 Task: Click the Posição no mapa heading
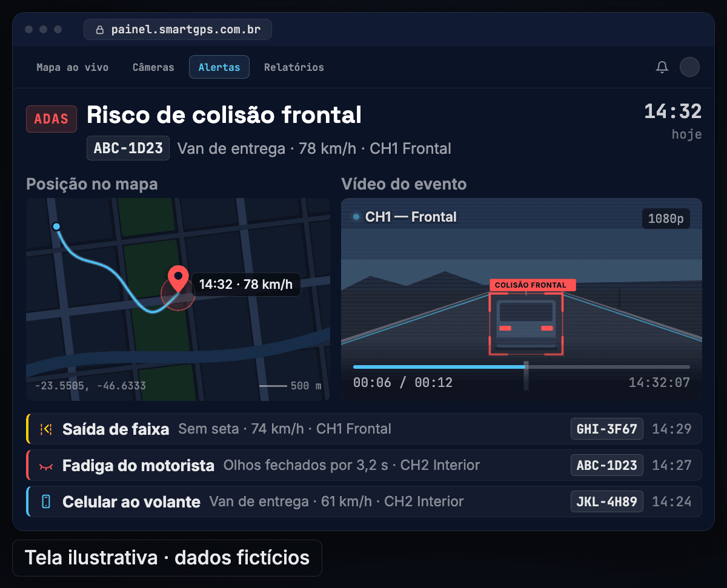tap(91, 184)
